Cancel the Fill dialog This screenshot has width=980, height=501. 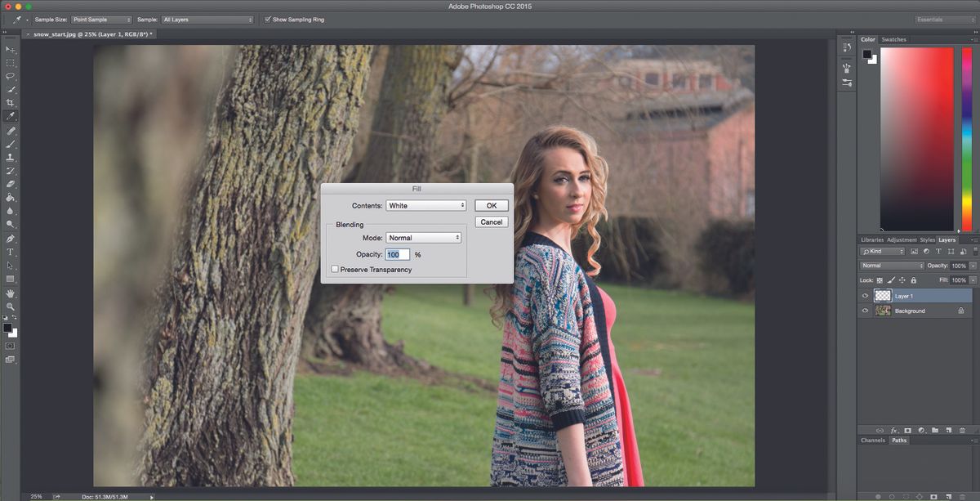coord(491,221)
